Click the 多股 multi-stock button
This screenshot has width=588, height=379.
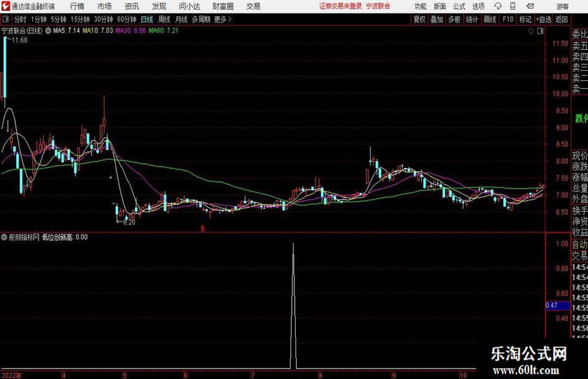click(454, 19)
